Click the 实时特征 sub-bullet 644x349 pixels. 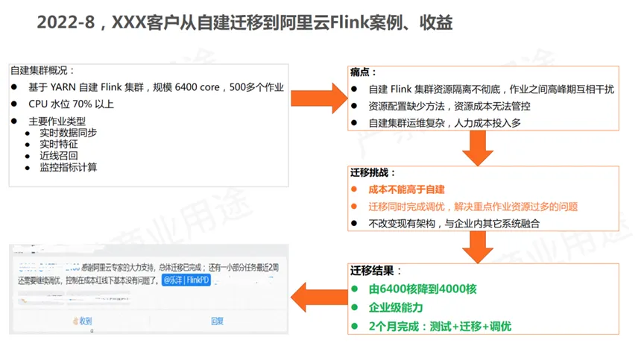[59, 144]
